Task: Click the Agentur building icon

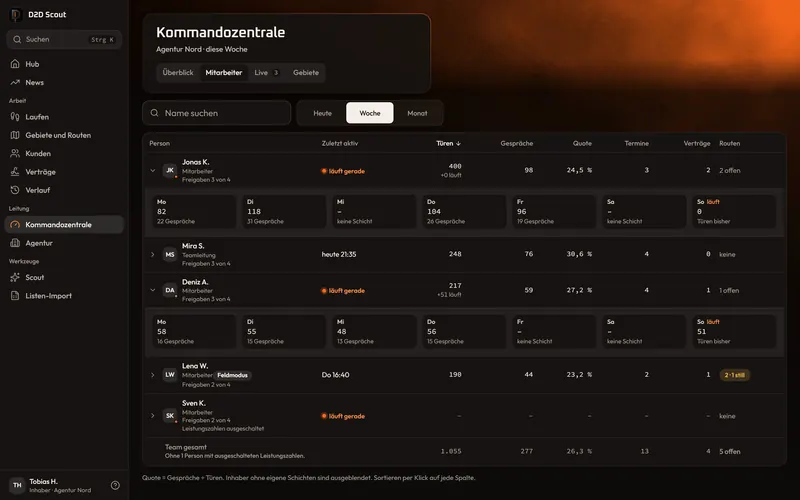Action: (15, 243)
